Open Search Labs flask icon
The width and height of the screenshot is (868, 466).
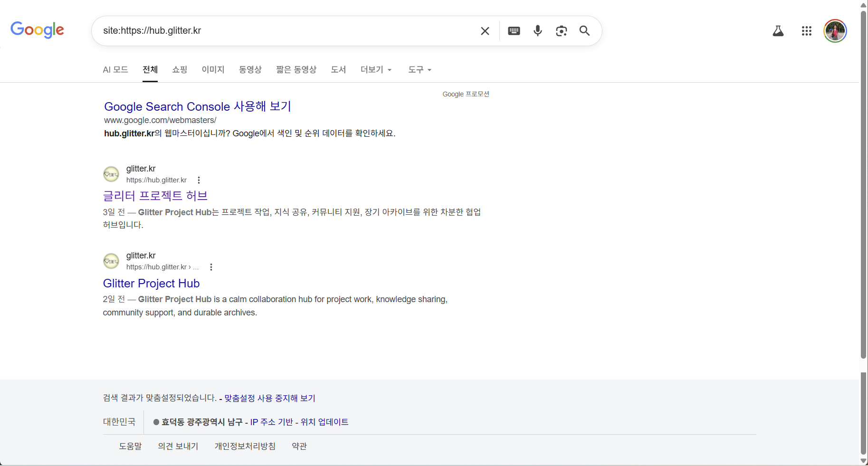(x=778, y=31)
